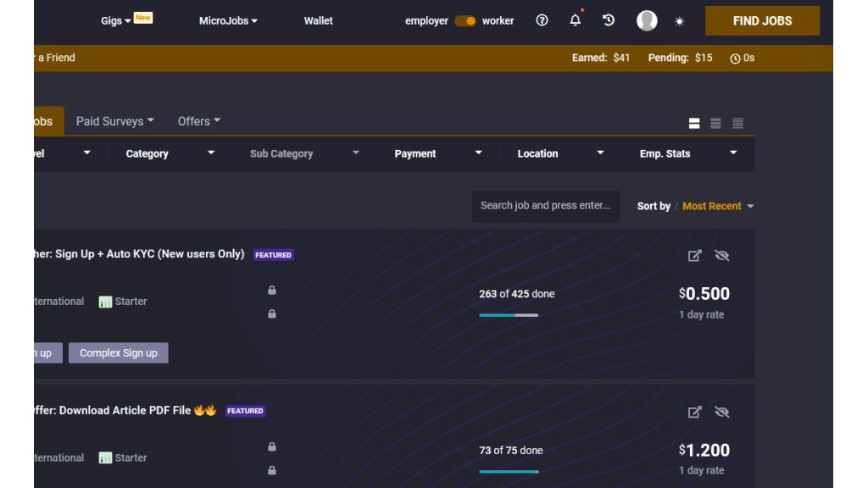The image size is (868, 488).
Task: Select the medium list view icon
Action: click(715, 124)
